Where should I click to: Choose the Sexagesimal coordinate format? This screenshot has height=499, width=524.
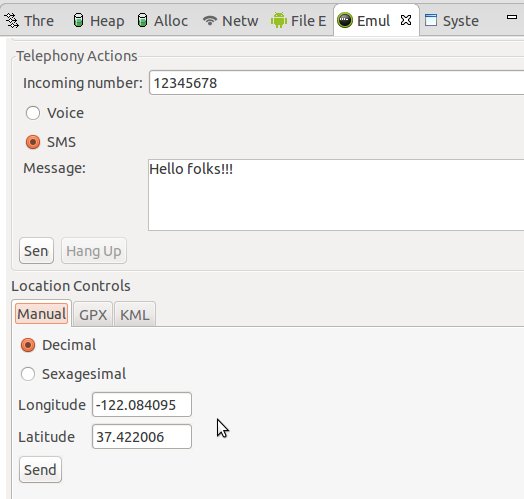point(28,374)
